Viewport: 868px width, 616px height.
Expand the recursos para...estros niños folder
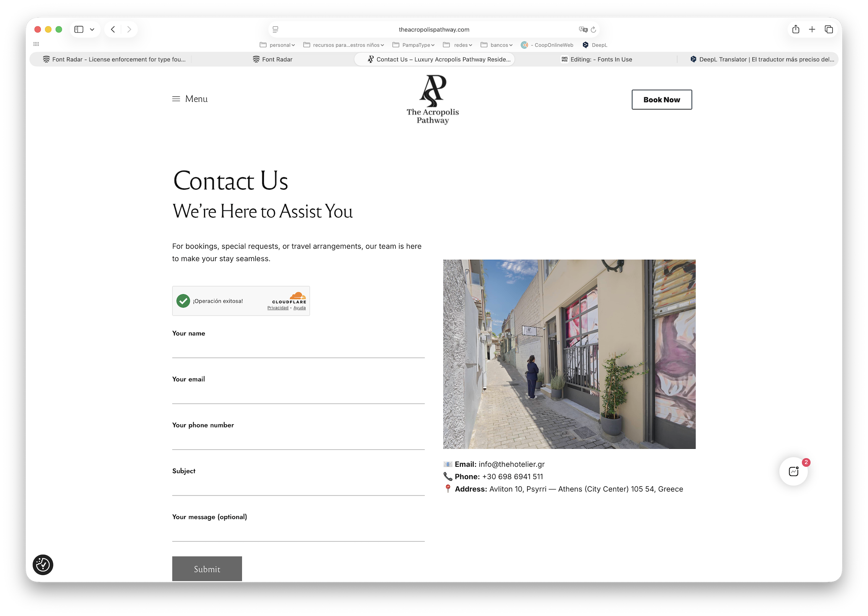[344, 45]
